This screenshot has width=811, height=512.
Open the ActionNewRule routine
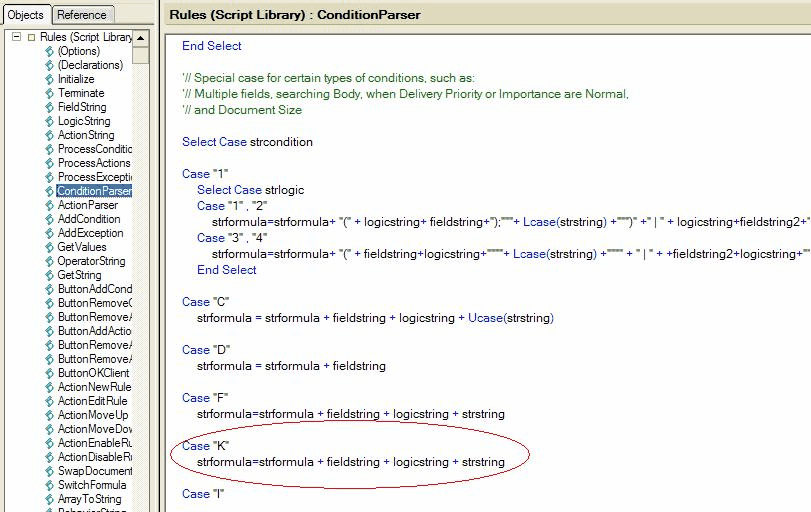(94, 386)
